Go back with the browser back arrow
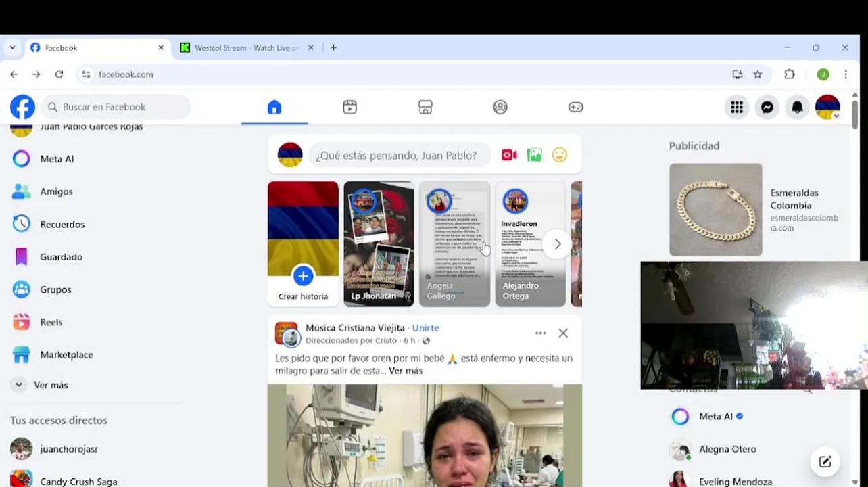This screenshot has width=868, height=487. pyautogui.click(x=14, y=74)
